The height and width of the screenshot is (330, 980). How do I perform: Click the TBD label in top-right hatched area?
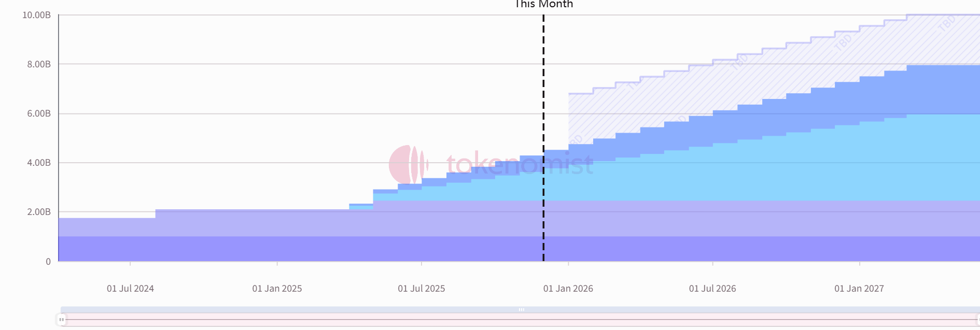click(946, 24)
